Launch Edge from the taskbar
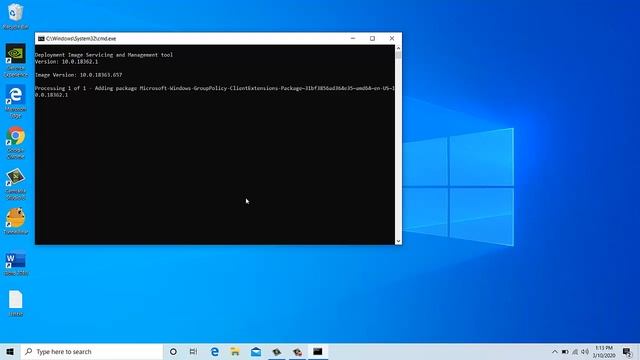This screenshot has width=640, height=360. pyautogui.click(x=215, y=351)
